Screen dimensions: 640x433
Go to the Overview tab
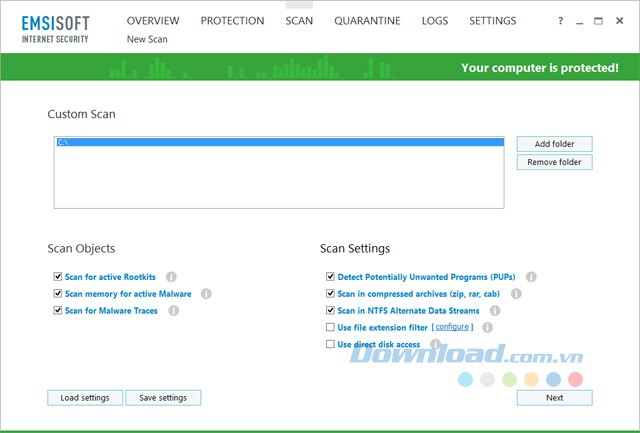(153, 21)
